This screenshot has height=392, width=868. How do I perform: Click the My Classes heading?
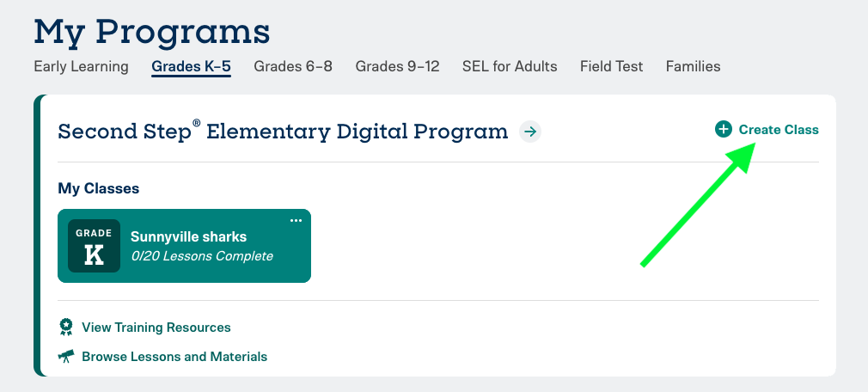point(99,189)
